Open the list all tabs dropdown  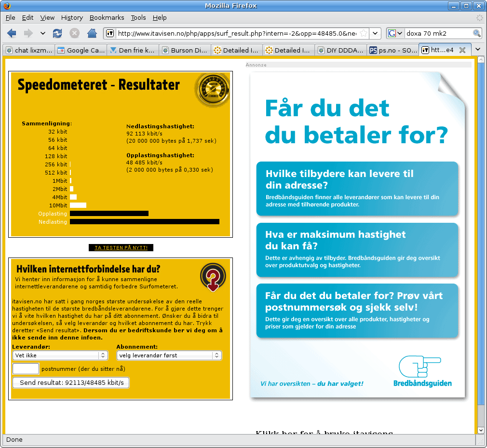[478, 49]
